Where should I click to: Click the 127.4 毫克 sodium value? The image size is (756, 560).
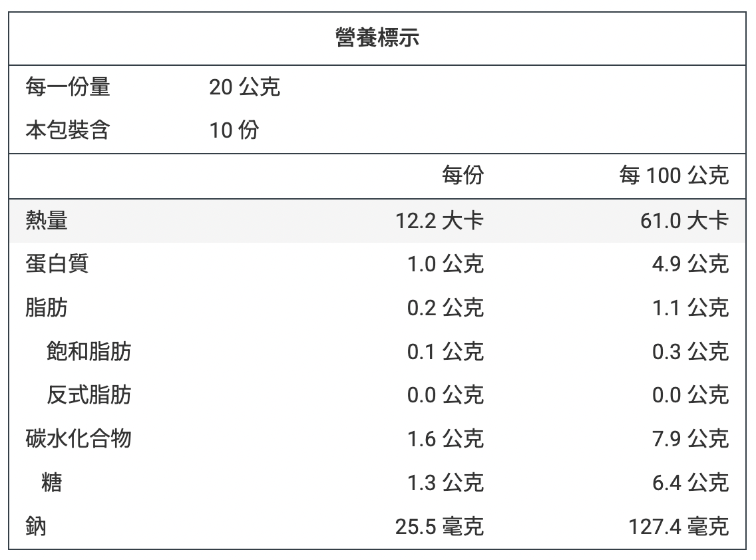pyautogui.click(x=679, y=527)
